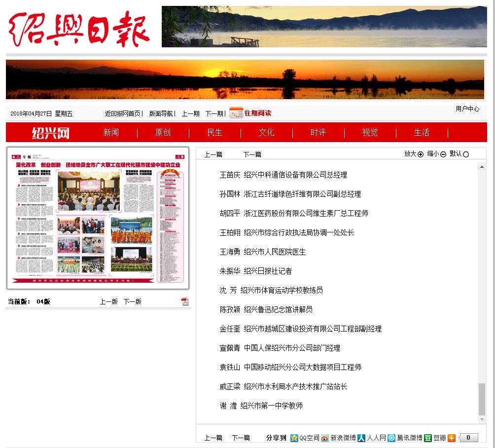Go to 上一篇 previous article

[x=213, y=154]
